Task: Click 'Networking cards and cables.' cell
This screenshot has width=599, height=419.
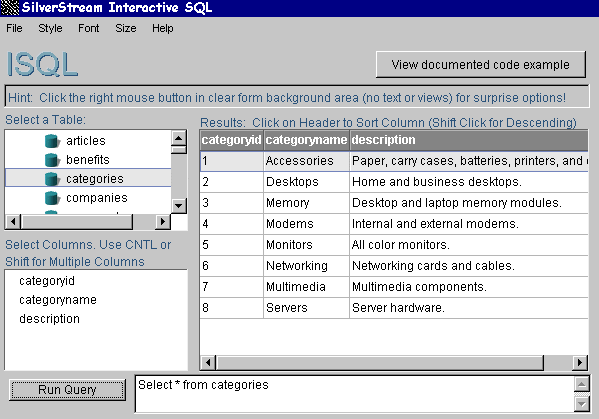Action: (x=469, y=266)
